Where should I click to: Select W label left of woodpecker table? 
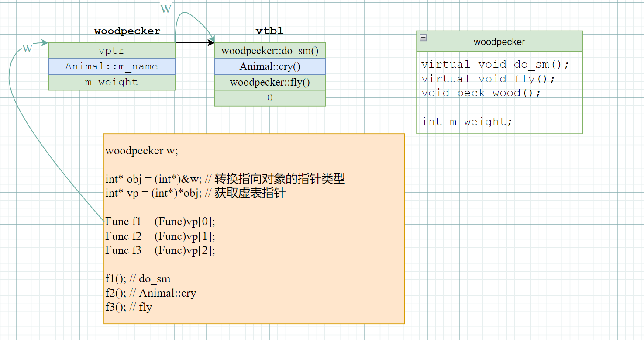(28, 48)
